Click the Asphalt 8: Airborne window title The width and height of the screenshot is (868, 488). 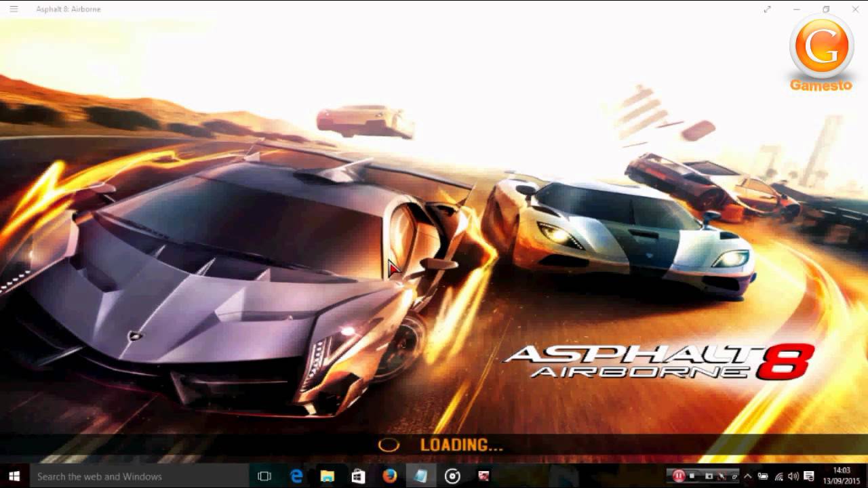[68, 9]
